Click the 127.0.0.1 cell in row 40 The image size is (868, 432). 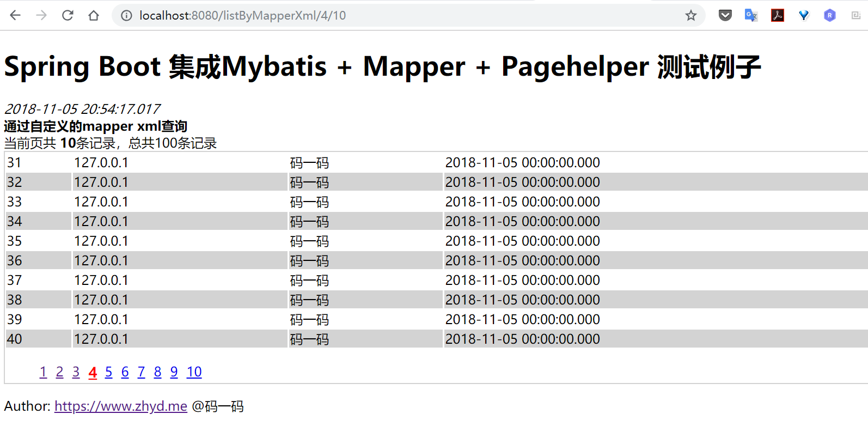coord(180,339)
